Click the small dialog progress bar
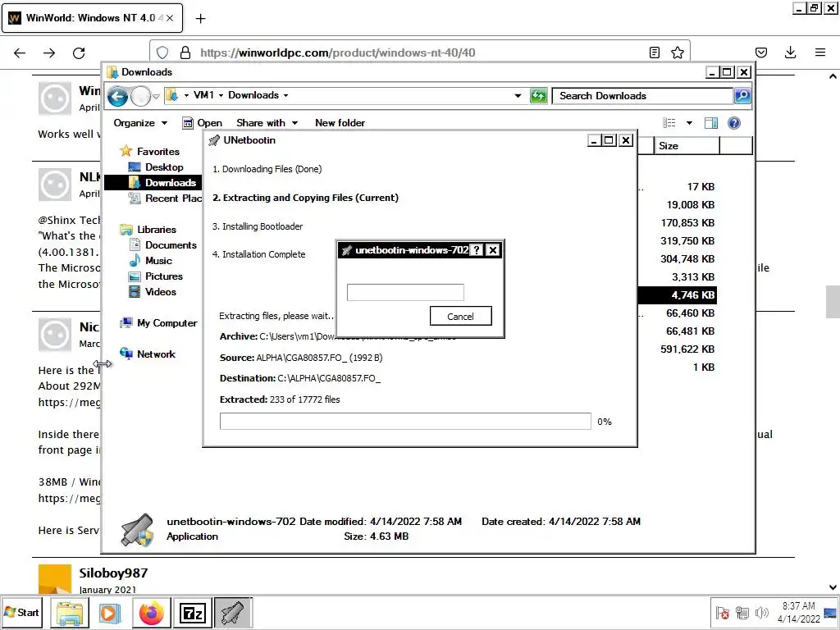Image resolution: width=840 pixels, height=630 pixels. 405,293
